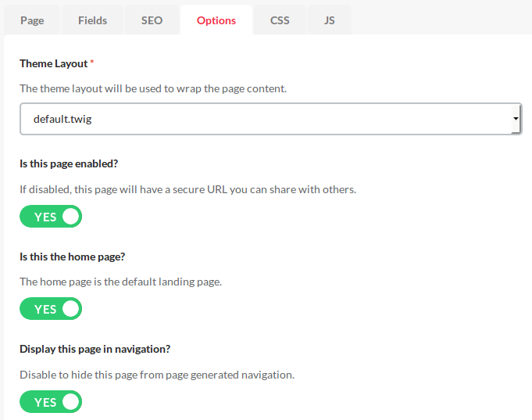Go to the SEO tab
The image size is (532, 420).
click(x=152, y=20)
